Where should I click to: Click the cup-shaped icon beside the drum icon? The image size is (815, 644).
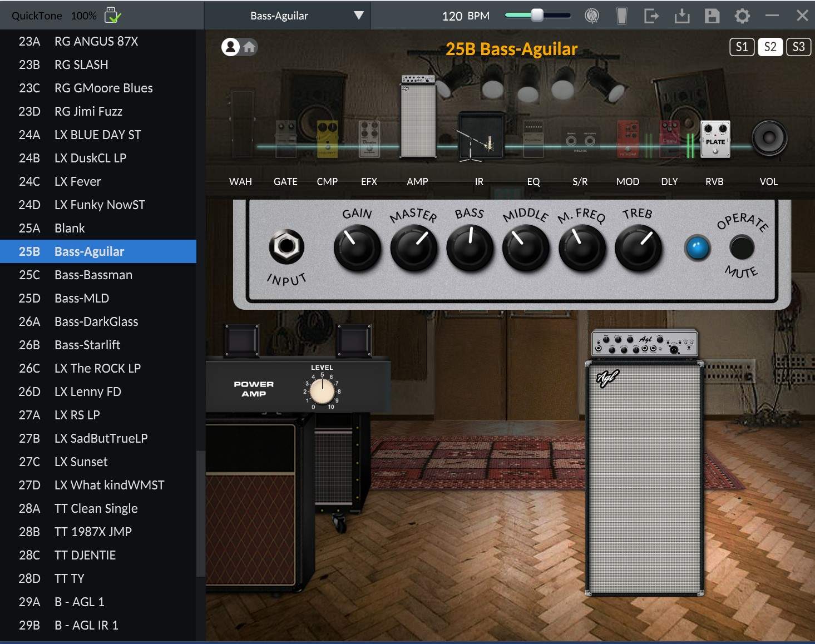pos(622,16)
